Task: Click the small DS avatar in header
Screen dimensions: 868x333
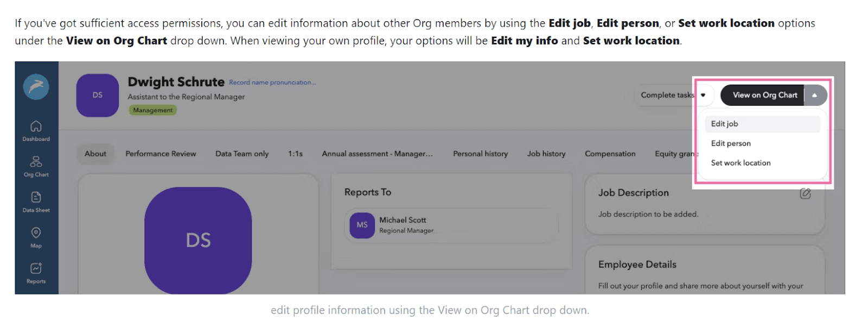Action: (x=98, y=95)
